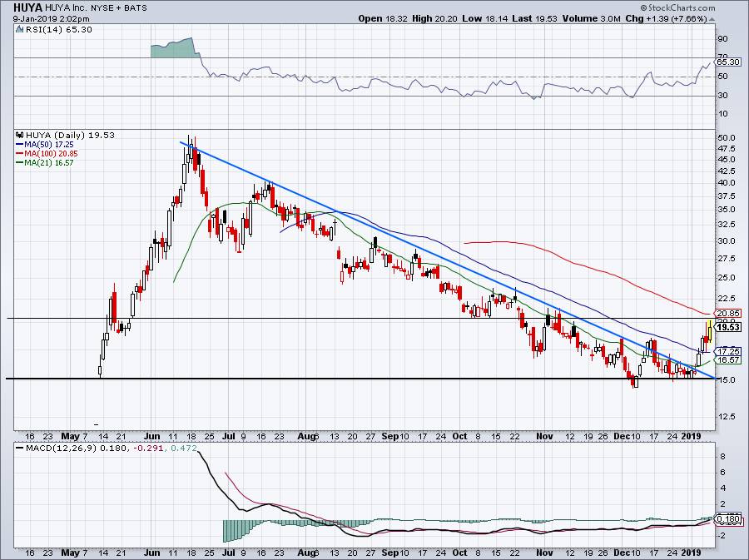Click 'Dec' on the MACD panel date axis
The height and width of the screenshot is (560, 749).
[x=622, y=553]
